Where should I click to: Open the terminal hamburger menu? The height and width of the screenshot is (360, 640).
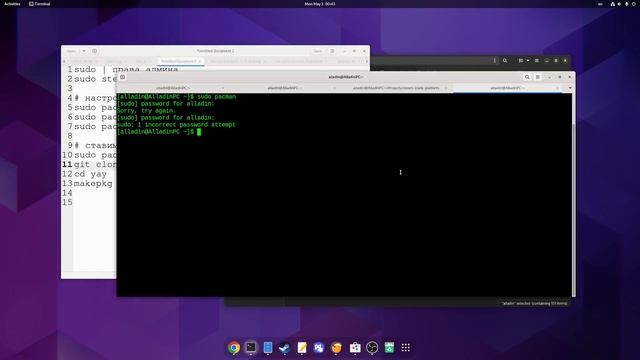point(538,77)
